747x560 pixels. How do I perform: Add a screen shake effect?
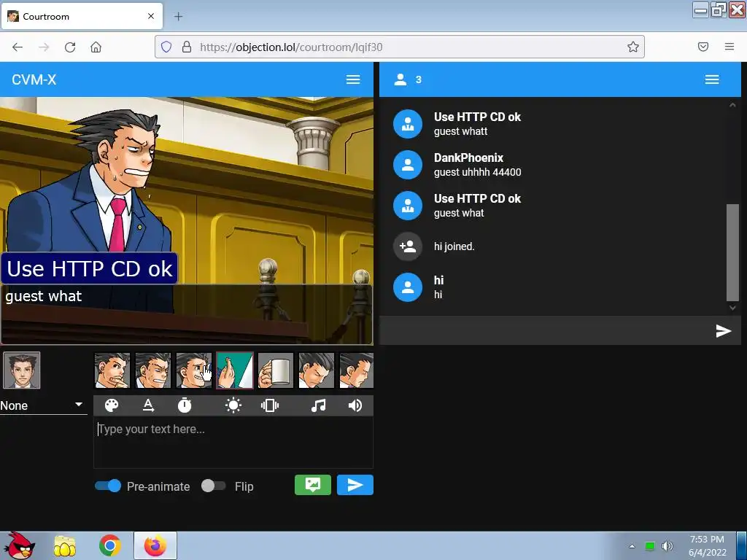tap(270, 405)
